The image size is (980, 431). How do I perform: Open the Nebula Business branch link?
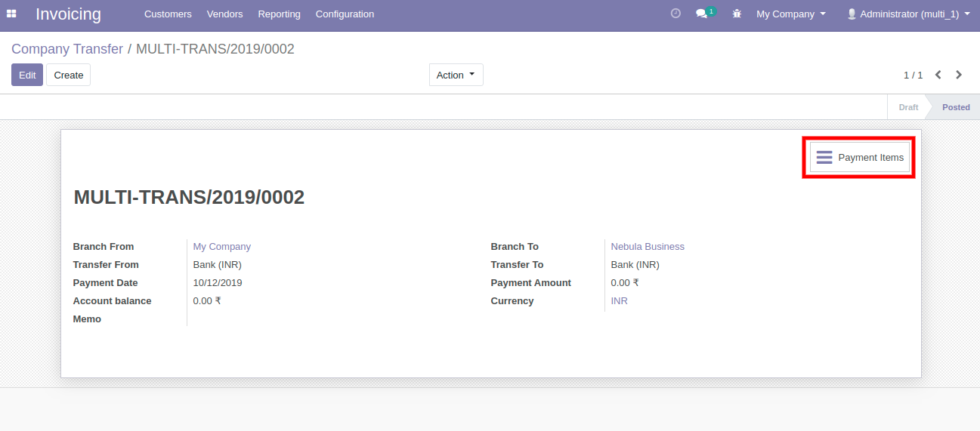(x=648, y=246)
